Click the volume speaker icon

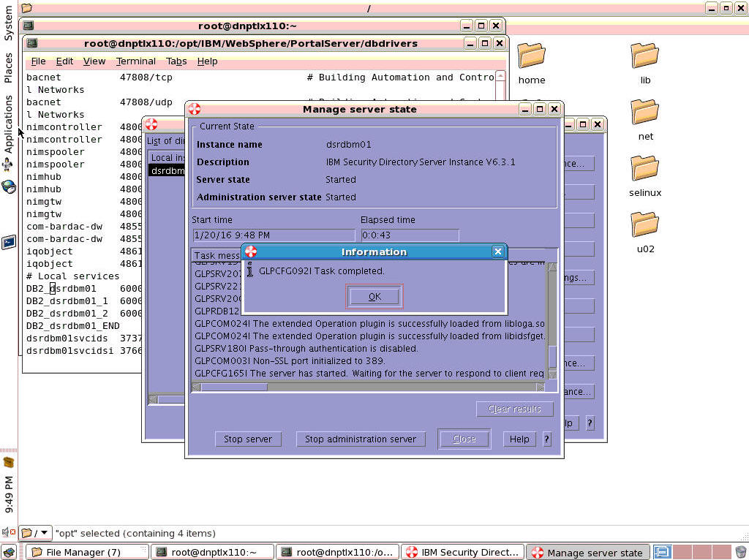pyautogui.click(x=7, y=533)
